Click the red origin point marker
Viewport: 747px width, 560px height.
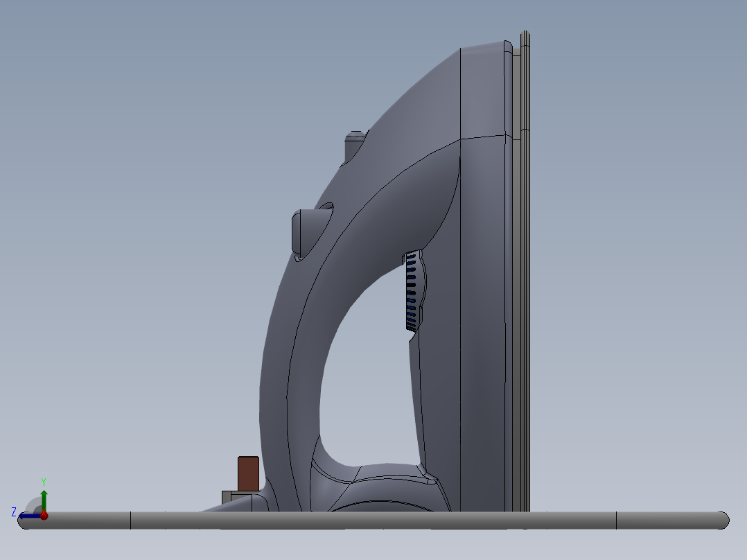(43, 516)
